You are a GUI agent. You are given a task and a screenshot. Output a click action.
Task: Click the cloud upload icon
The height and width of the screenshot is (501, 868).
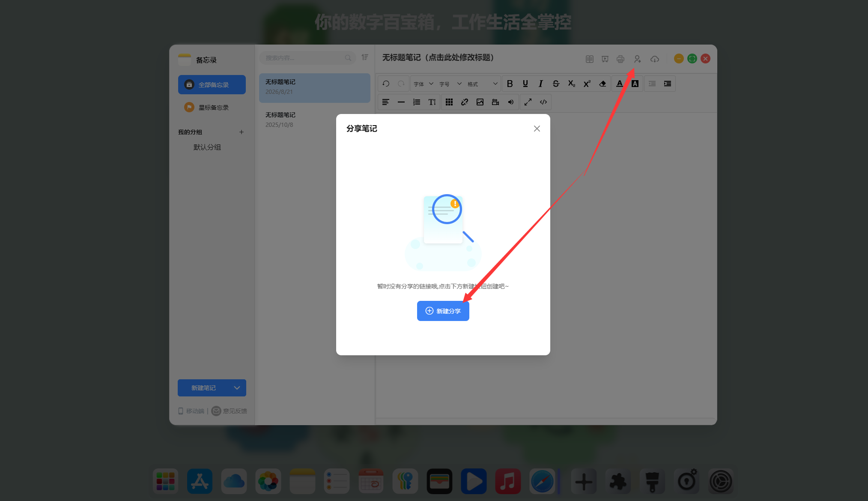[654, 59]
